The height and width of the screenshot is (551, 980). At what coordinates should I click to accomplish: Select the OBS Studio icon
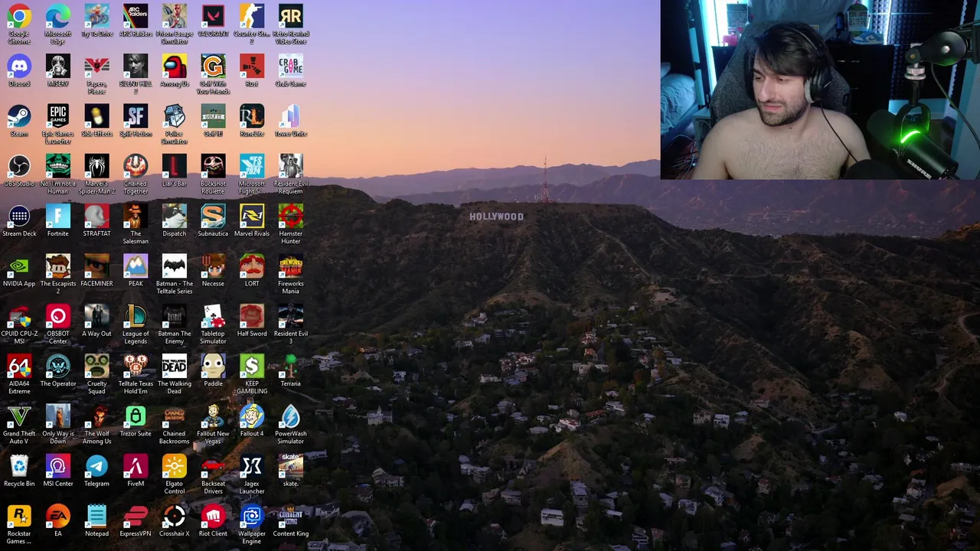19,170
